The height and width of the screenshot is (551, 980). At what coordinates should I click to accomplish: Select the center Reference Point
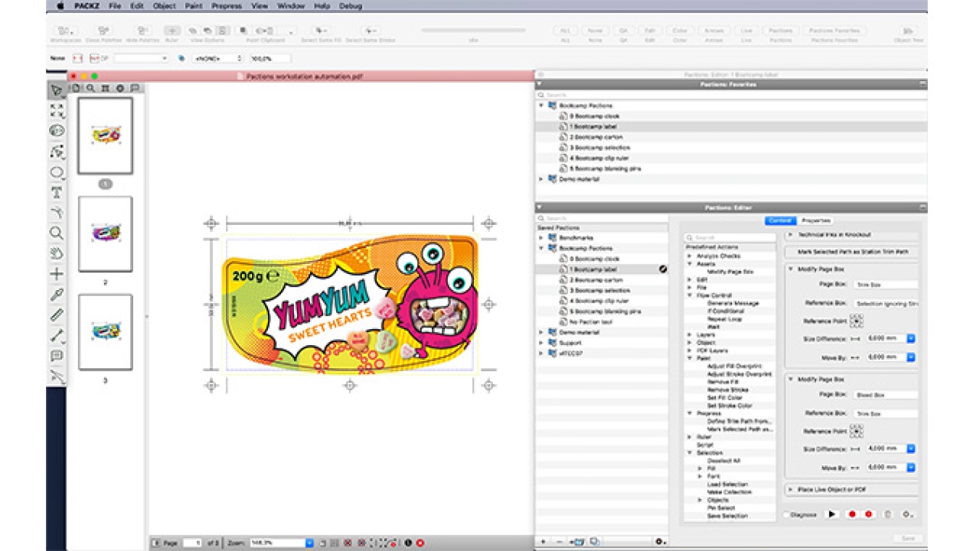click(x=857, y=320)
